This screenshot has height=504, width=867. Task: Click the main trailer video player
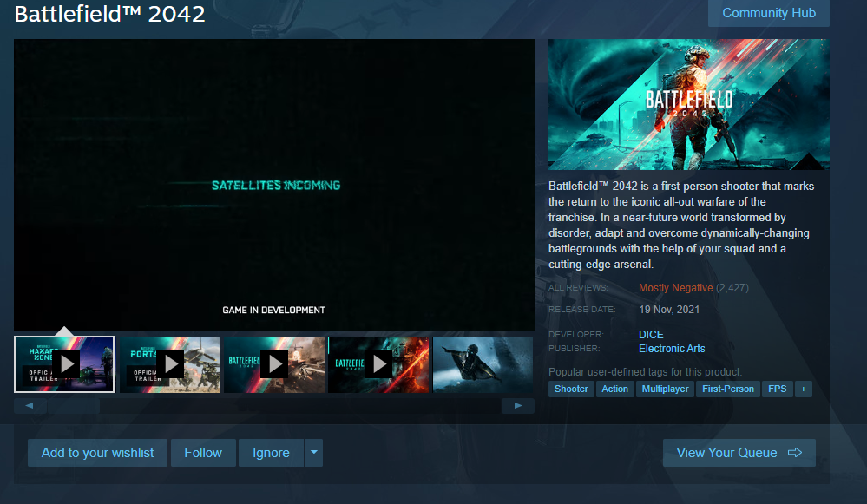274,185
